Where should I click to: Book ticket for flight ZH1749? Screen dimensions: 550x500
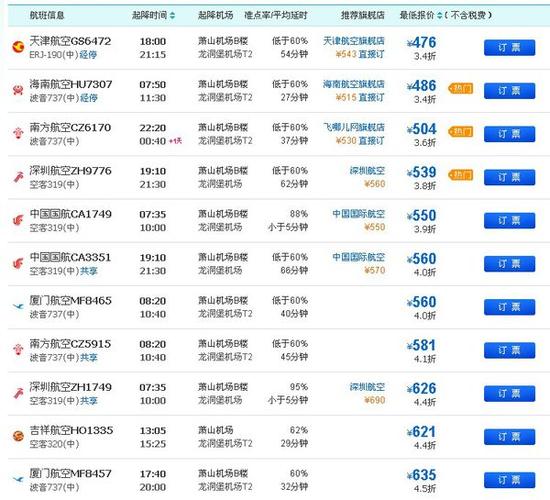(x=509, y=394)
